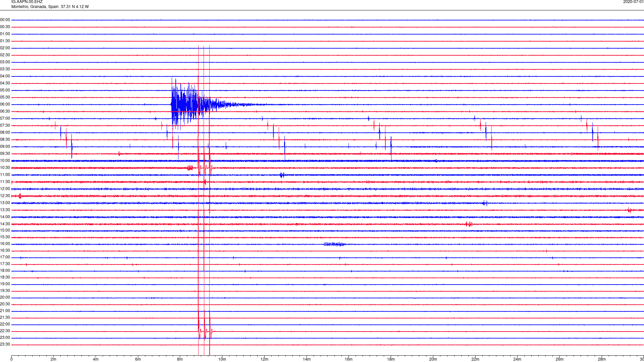Viewport: 644px width, 362px height.
Task: Click the station code IG.AAPN.00.EHZ
Action: (x=27, y=2)
